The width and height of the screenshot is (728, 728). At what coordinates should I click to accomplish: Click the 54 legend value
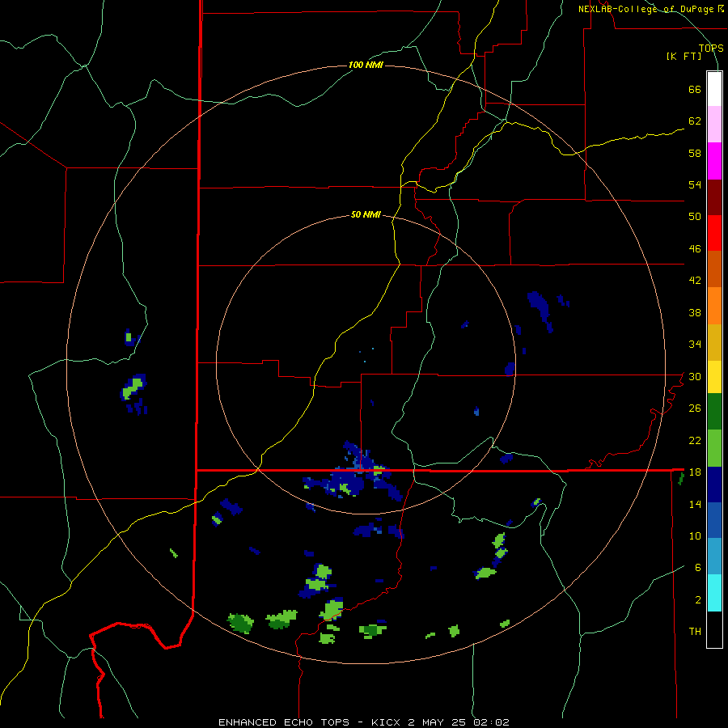[695, 184]
